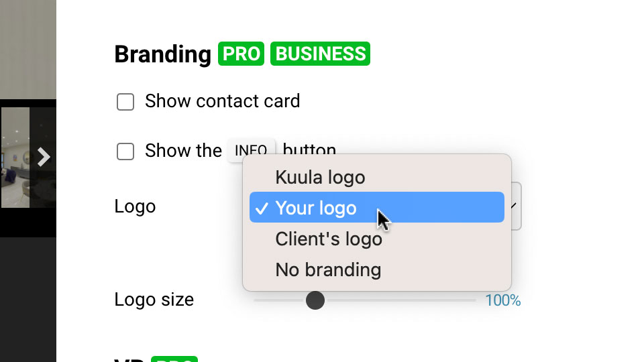This screenshot has height=362, width=644.
Task: Click the Show contact card label text
Action: click(x=222, y=101)
